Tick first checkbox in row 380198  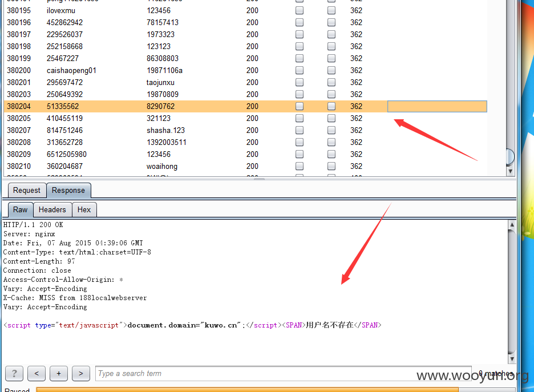coord(300,46)
